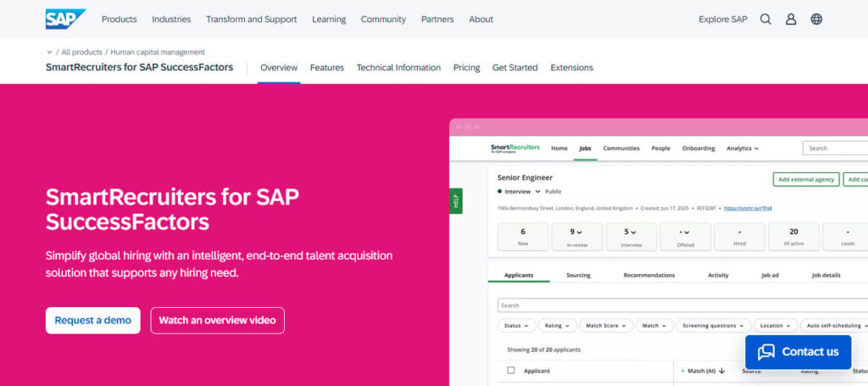Open the user account icon
The width and height of the screenshot is (868, 386).
pos(791,20)
